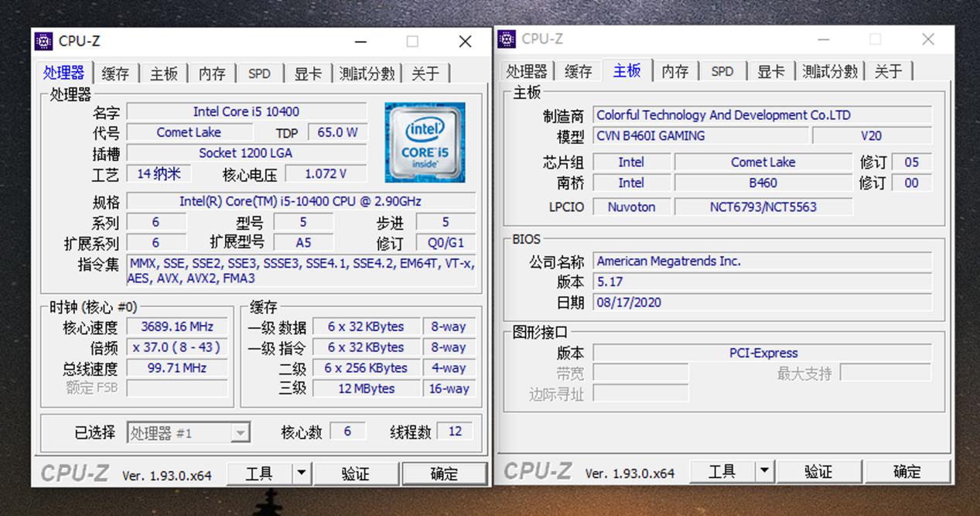Open the 测試分數 tab in the left window
The height and width of the screenshot is (516, 980).
click(367, 73)
